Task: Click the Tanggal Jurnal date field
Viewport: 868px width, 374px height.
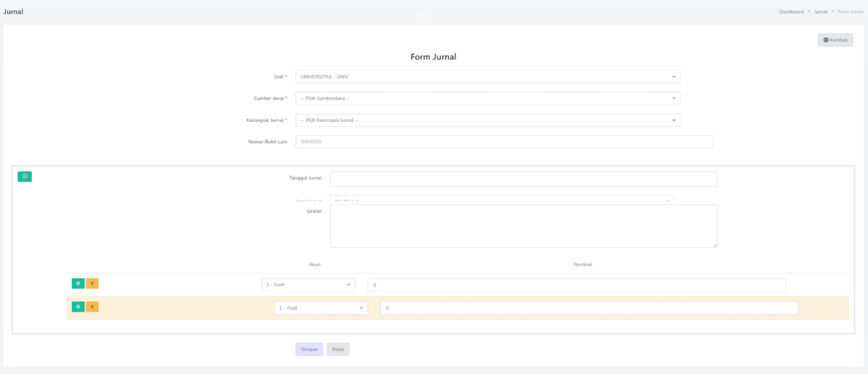Action: (523, 179)
